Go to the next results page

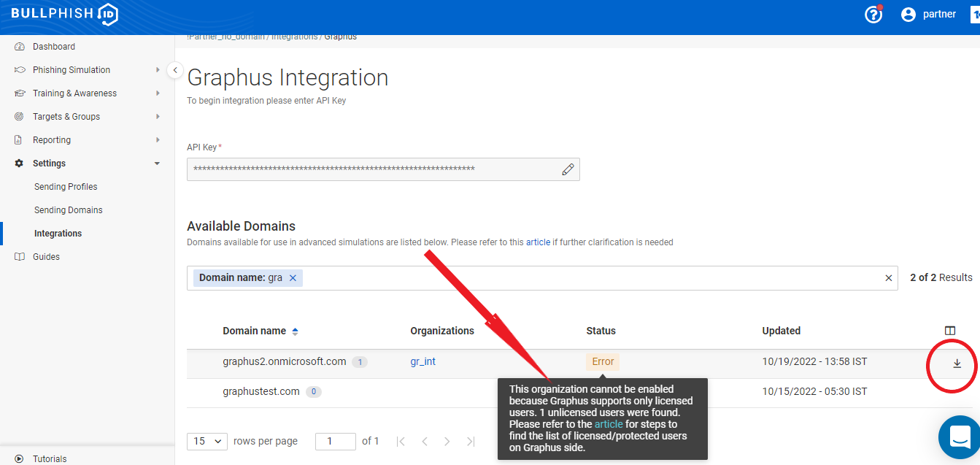click(447, 441)
